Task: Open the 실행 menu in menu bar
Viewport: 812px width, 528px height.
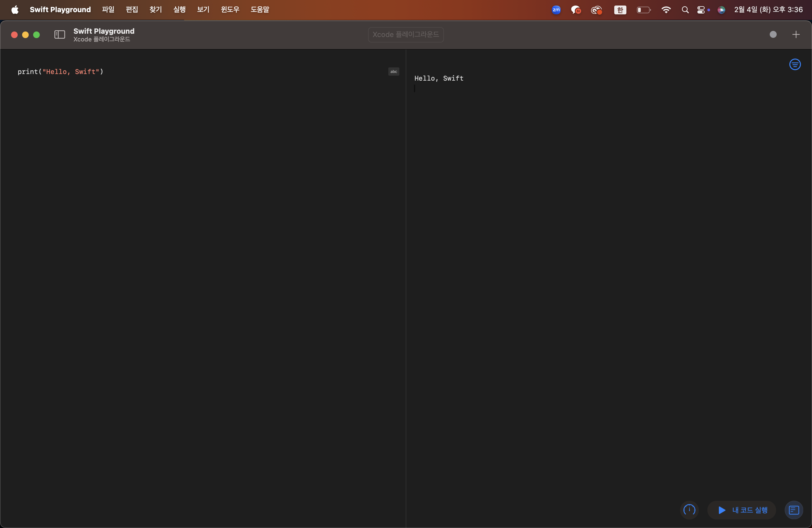Action: click(x=180, y=10)
